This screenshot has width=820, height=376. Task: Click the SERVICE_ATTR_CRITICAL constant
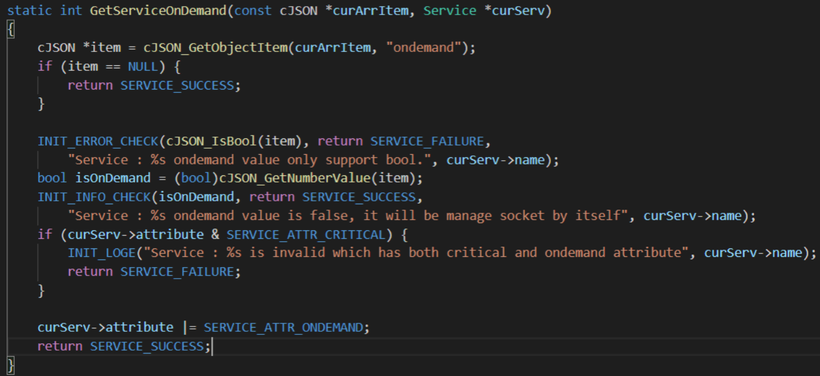click(306, 234)
